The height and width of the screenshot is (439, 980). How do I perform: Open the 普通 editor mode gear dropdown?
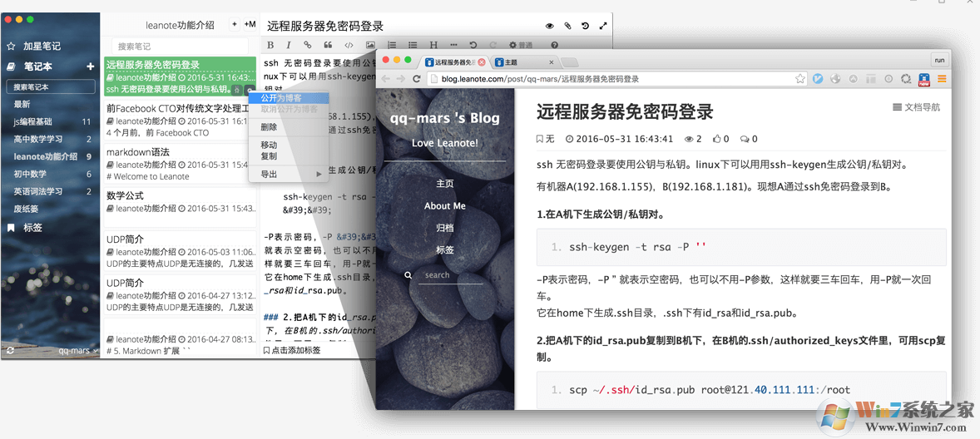point(521,45)
